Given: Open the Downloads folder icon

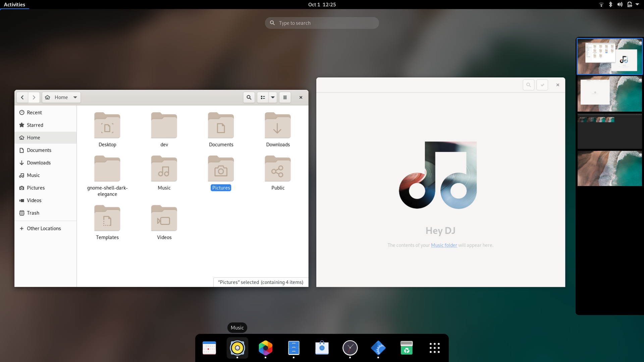Looking at the screenshot, I should point(278,126).
